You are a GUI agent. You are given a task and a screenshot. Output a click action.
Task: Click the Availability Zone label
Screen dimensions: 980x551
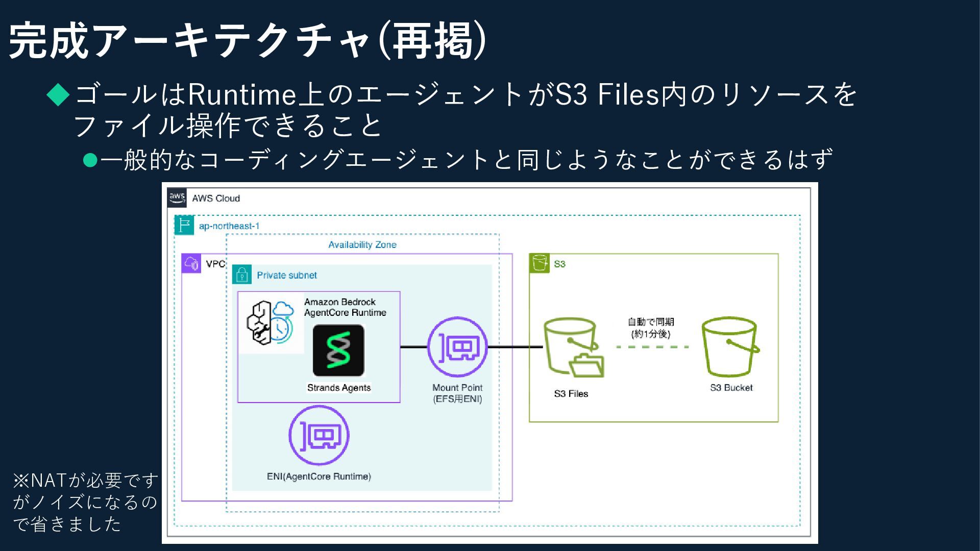(x=362, y=245)
